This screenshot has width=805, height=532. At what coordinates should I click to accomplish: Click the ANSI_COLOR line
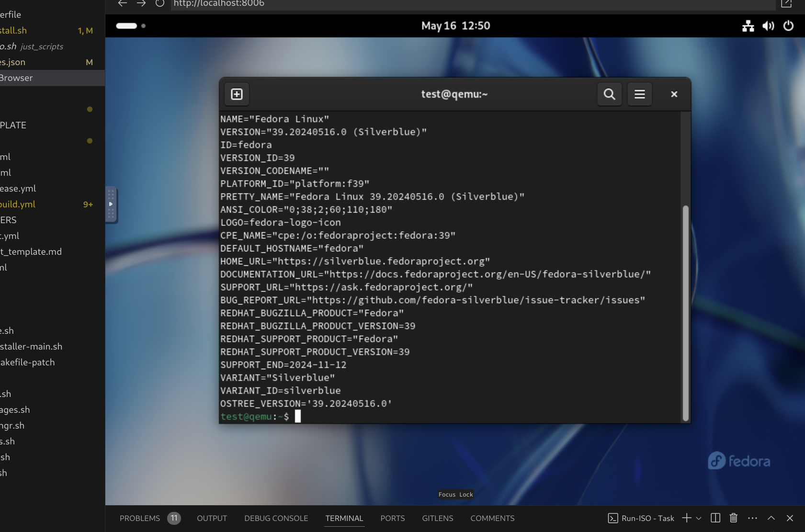[x=306, y=210]
